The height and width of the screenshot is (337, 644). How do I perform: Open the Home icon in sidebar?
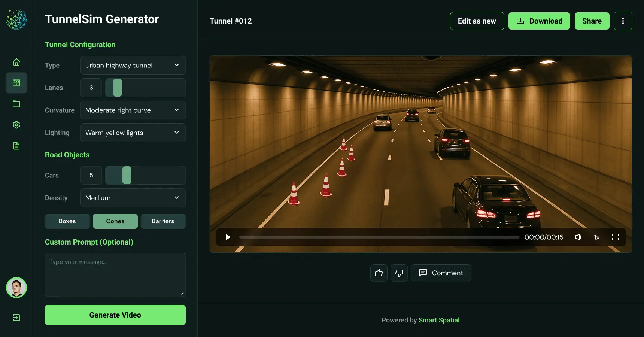16,62
